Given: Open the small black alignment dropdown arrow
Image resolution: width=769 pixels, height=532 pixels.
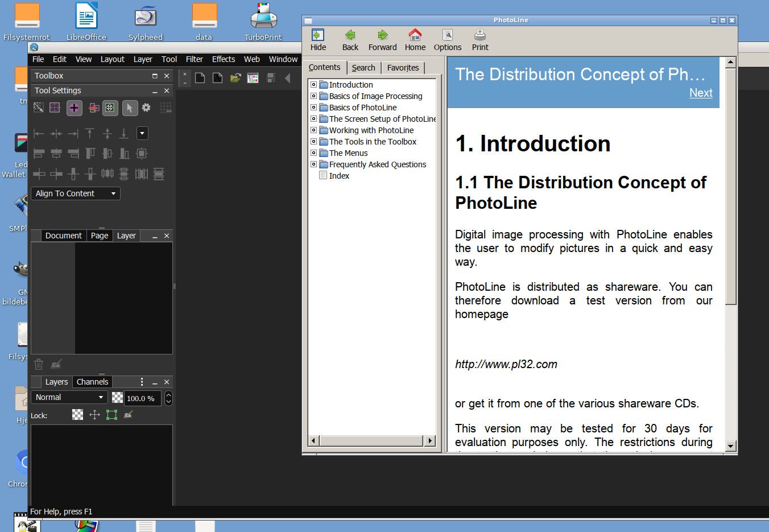Looking at the screenshot, I should coord(142,133).
